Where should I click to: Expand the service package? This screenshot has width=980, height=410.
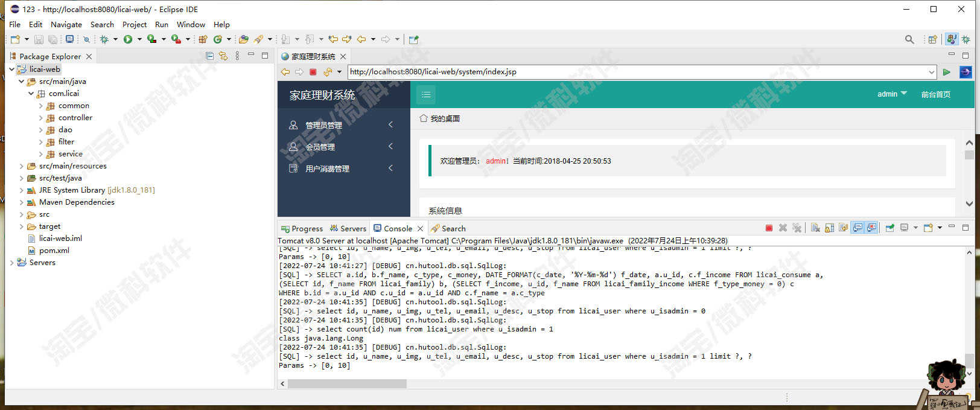click(x=40, y=154)
